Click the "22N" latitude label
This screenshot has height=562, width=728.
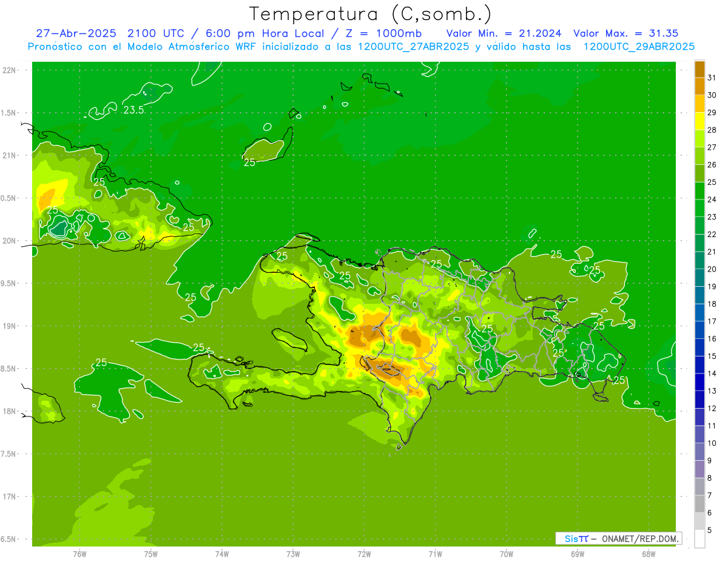click(8, 70)
